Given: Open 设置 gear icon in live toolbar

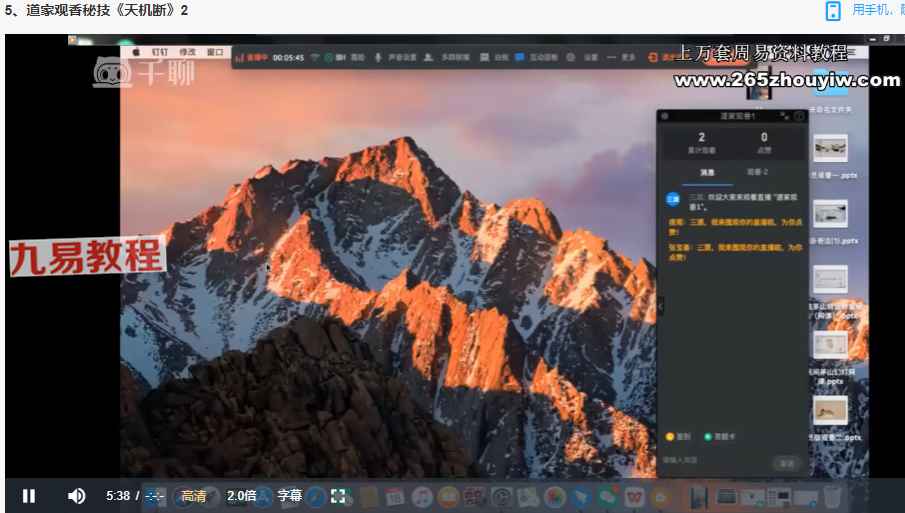Looking at the screenshot, I should [x=571, y=57].
